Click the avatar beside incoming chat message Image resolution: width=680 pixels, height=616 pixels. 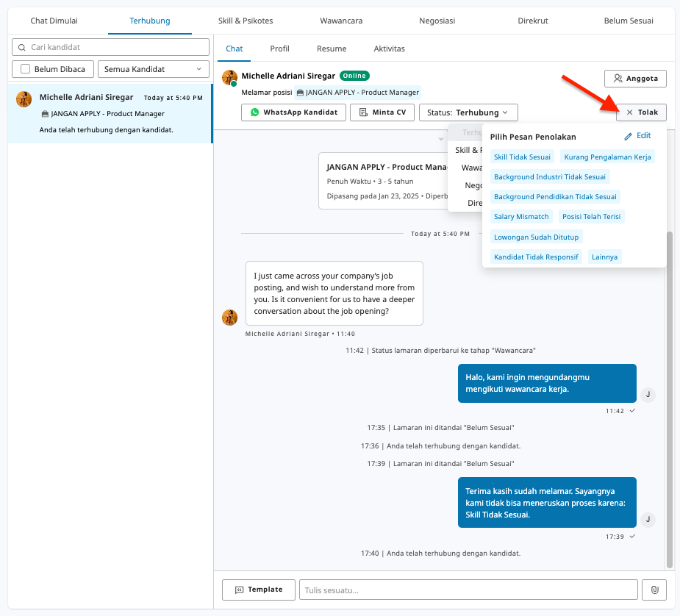click(x=229, y=318)
